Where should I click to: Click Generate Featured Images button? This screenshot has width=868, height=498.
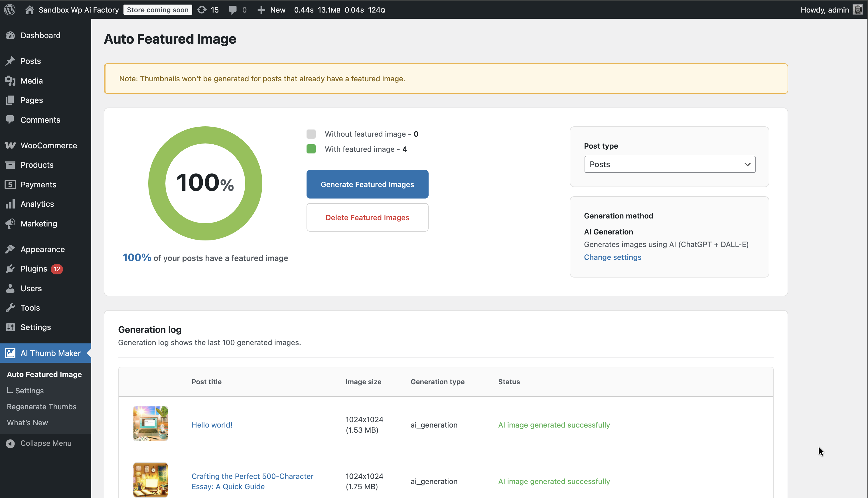click(x=367, y=184)
